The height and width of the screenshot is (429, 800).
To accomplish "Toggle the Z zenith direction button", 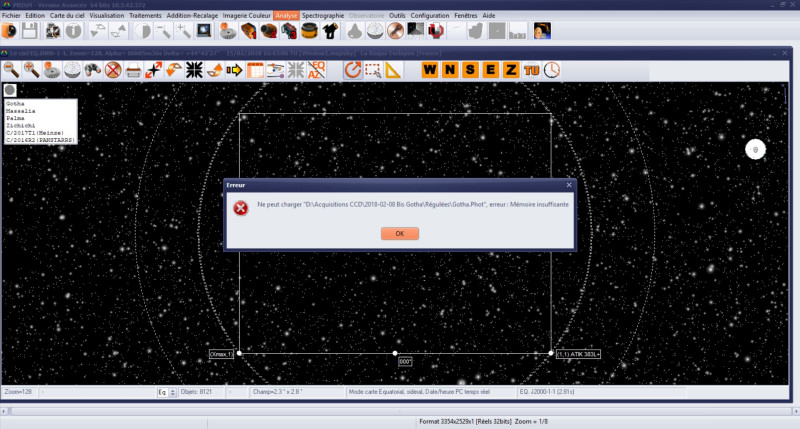I will click(x=511, y=70).
